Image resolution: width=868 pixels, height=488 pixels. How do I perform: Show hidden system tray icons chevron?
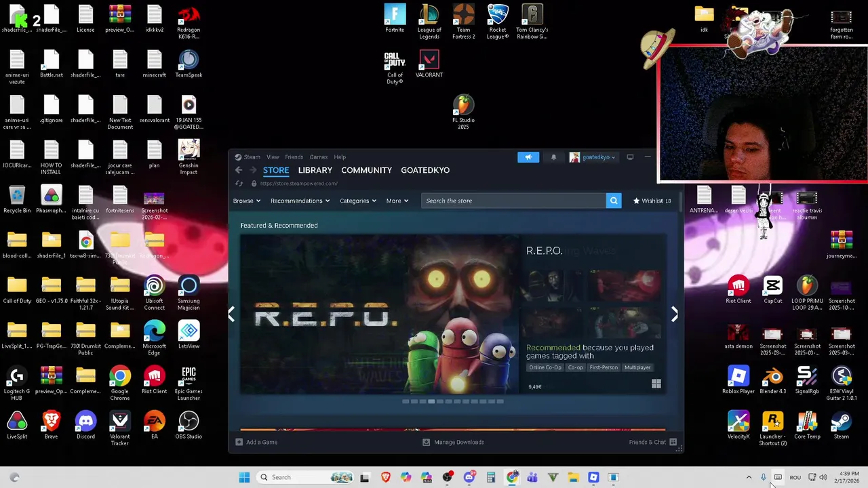749,477
